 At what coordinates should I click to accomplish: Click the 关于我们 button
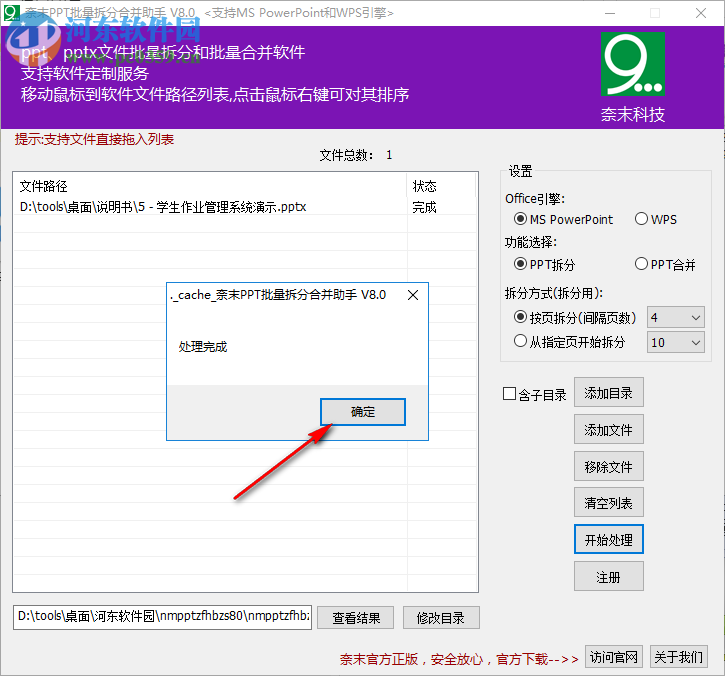coord(679,657)
